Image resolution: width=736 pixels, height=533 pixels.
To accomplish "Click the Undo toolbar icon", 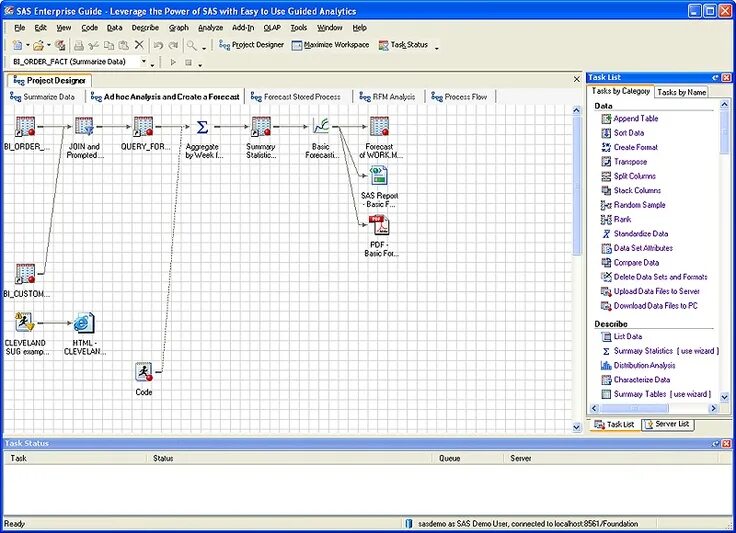I will coord(159,45).
